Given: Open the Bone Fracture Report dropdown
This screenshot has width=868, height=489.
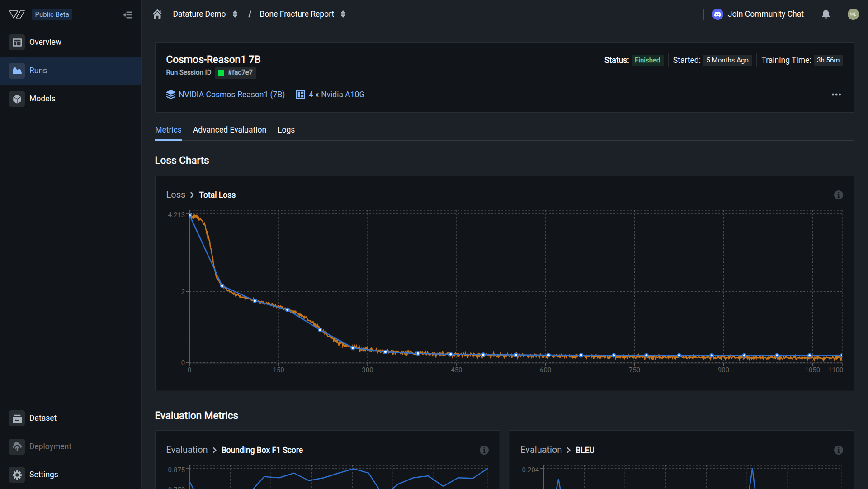Looking at the screenshot, I should point(343,14).
